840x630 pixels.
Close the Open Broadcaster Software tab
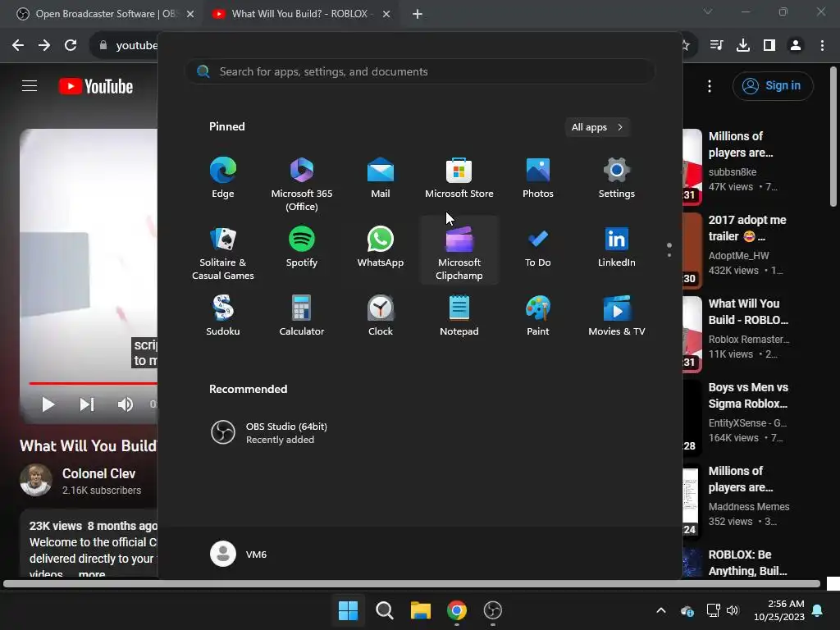click(190, 14)
